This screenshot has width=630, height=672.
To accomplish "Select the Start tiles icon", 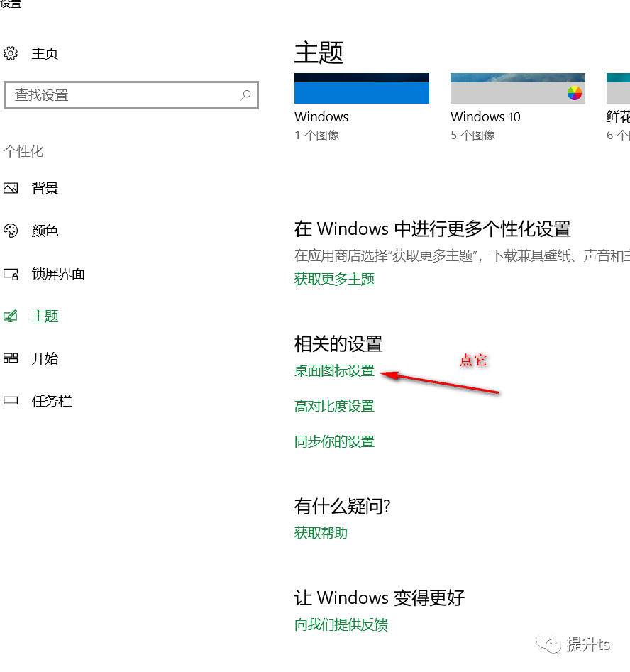I will (x=11, y=358).
